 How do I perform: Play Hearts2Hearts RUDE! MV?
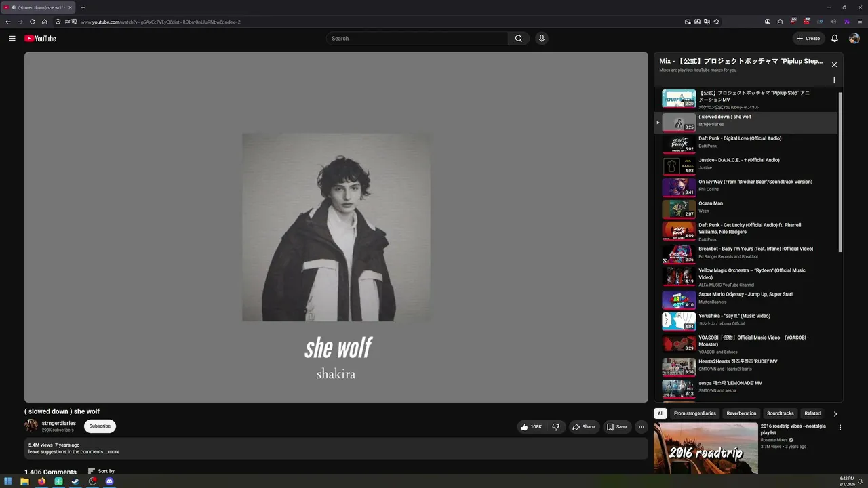[746, 367]
